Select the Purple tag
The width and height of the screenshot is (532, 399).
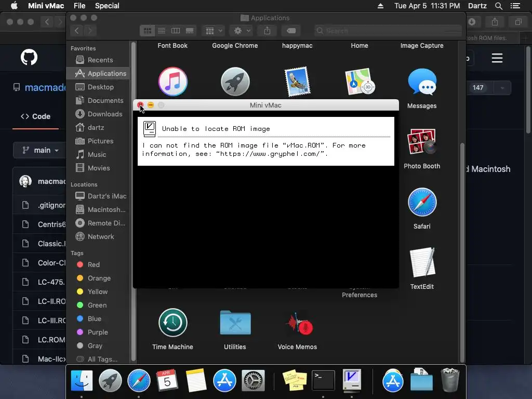(x=98, y=332)
